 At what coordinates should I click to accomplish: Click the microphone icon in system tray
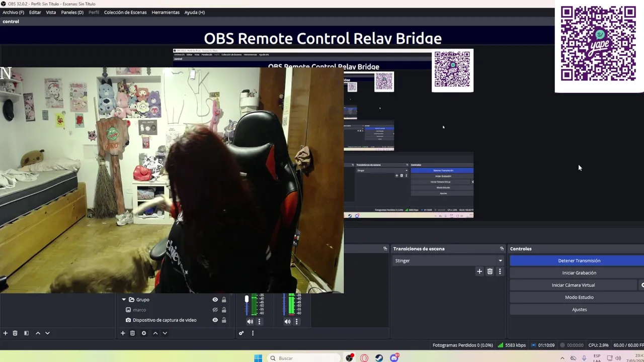pyautogui.click(x=584, y=358)
